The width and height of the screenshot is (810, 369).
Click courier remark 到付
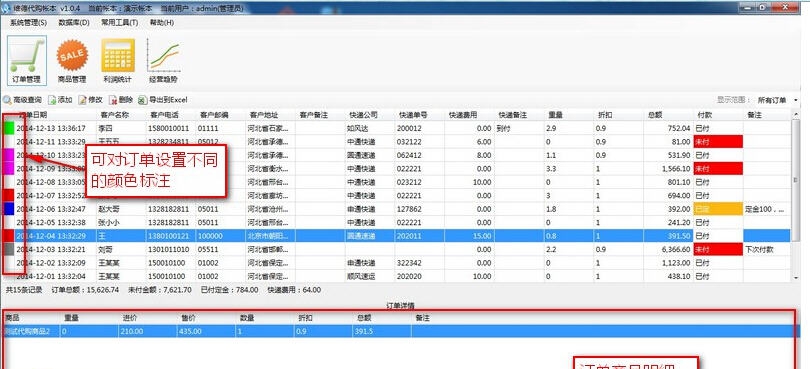click(503, 128)
